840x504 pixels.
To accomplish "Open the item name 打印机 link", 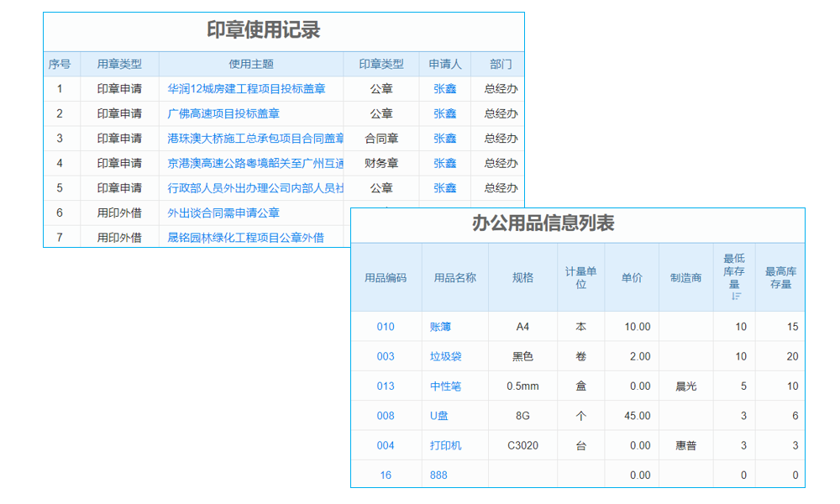I will 444,445.
